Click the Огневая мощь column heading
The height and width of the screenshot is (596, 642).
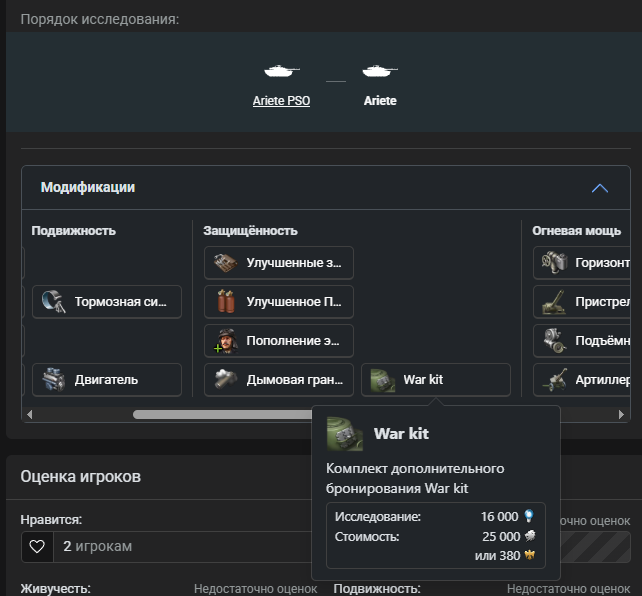[x=576, y=231]
